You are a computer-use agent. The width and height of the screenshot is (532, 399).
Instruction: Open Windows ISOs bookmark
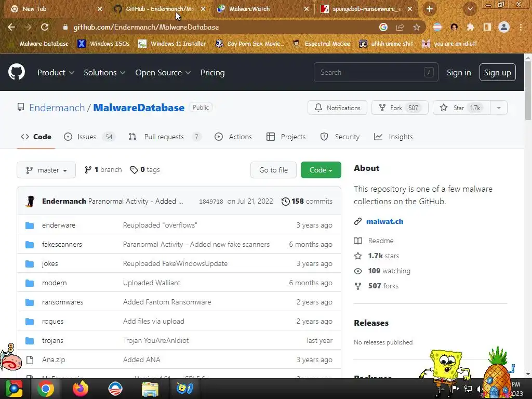click(x=104, y=44)
